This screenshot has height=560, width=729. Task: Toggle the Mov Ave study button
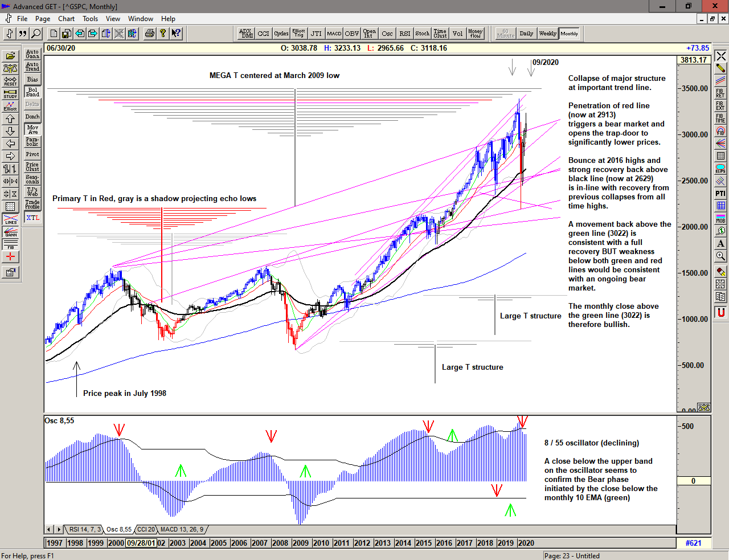[32, 129]
